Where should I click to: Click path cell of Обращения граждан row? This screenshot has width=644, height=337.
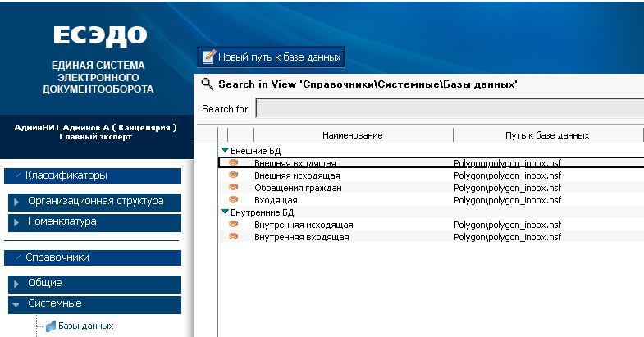click(x=507, y=188)
